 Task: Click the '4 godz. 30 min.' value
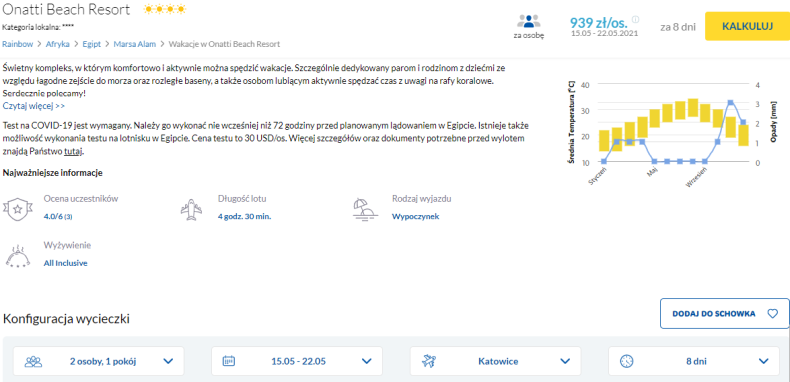pyautogui.click(x=244, y=216)
